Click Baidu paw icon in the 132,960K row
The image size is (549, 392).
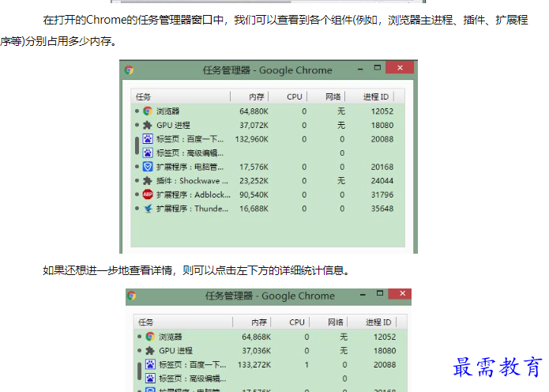click(148, 139)
